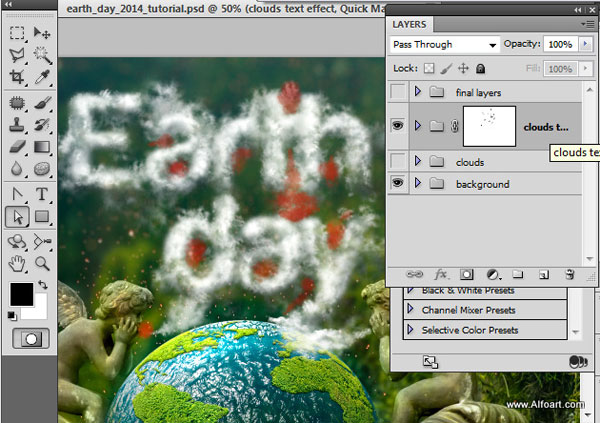This screenshot has width=600, height=423.
Task: Expand the clouds text effect group
Action: click(418, 125)
